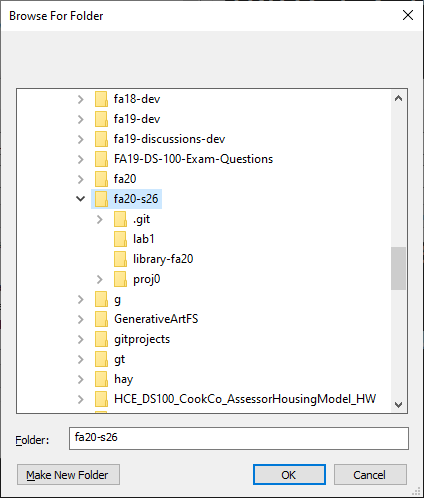424x498 pixels.
Task: Collapse the fa20-s26 folder
Action: 80,199
